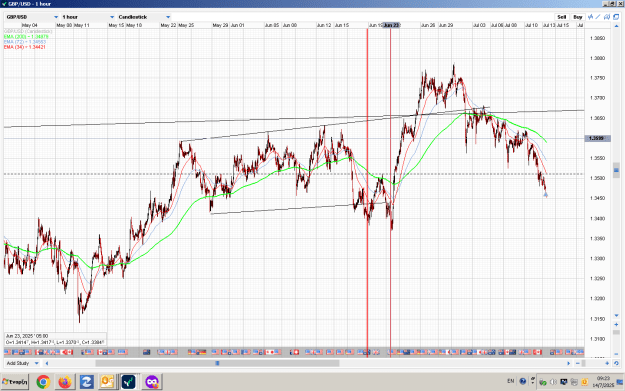Viewport: 625px width, 391px height.
Task: Click the taskbar clock showing 09:23
Action: click(x=603, y=382)
